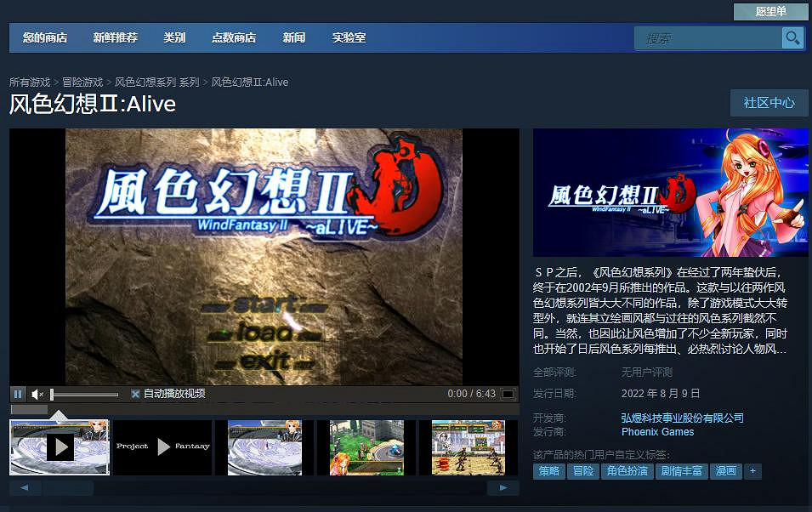
Task: Toggle fullscreen on the video player
Action: pos(508,393)
